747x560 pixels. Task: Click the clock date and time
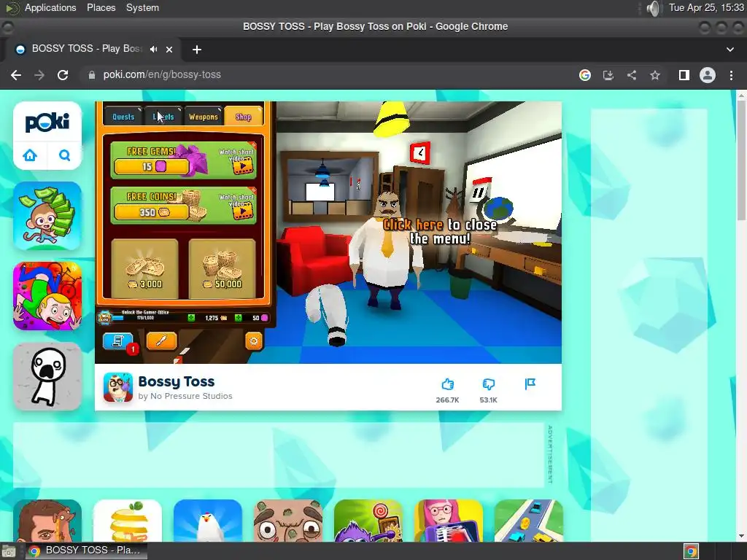(706, 7)
